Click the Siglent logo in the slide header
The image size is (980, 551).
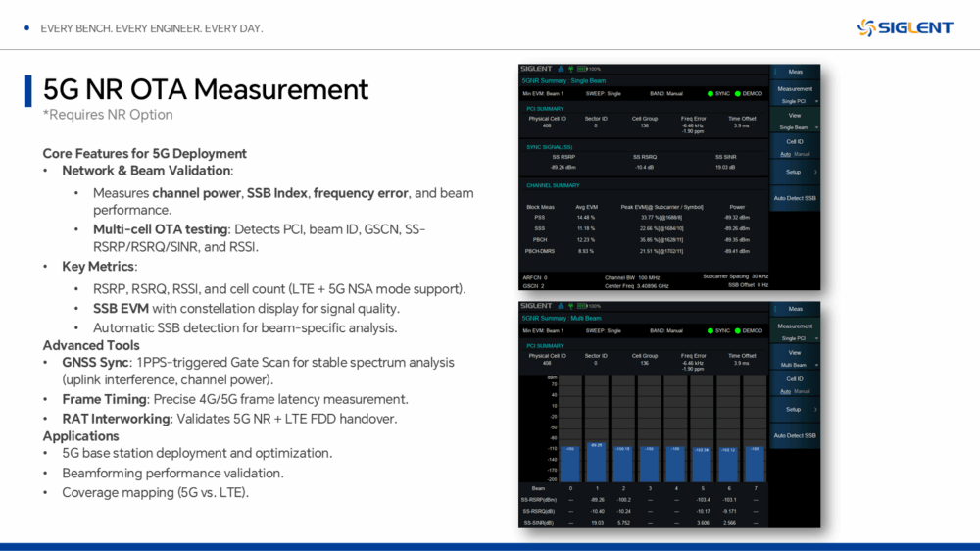905,27
